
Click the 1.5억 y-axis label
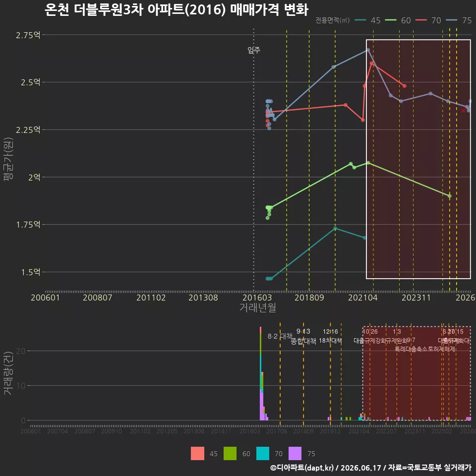tap(30, 272)
